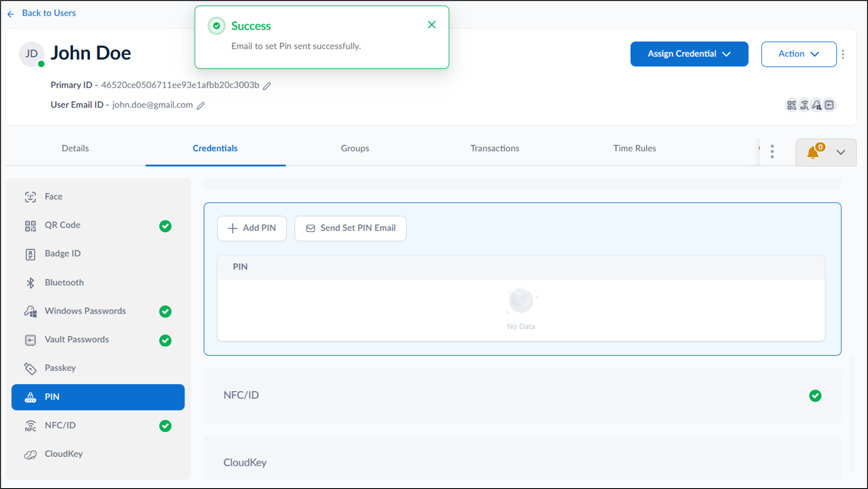This screenshot has width=868, height=489.
Task: Expand the CloudKey credential section
Action: pyautogui.click(x=522, y=459)
